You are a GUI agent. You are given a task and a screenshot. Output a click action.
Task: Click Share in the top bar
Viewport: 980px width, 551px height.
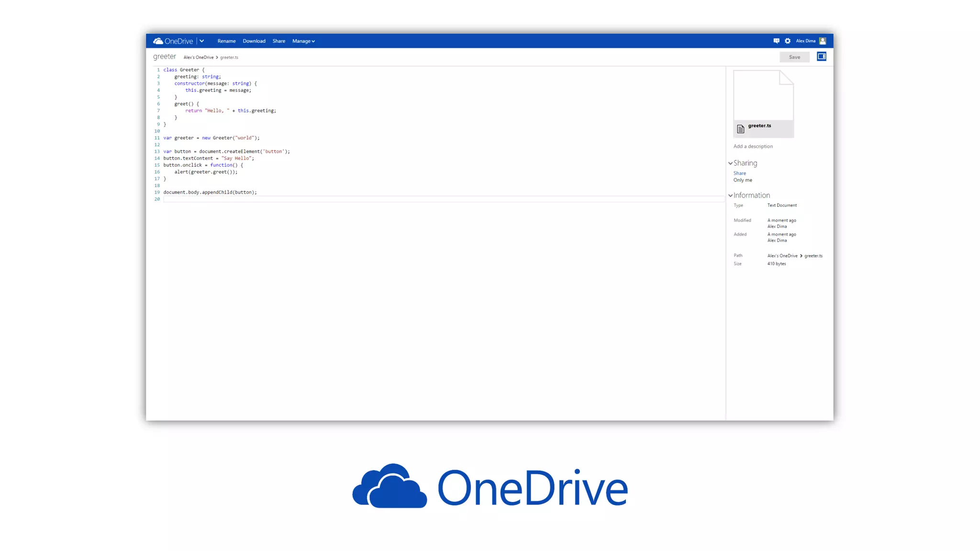point(278,41)
